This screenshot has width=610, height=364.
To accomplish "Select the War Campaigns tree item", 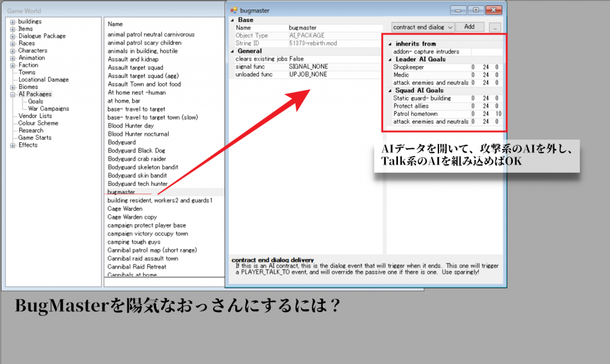I will 48,108.
